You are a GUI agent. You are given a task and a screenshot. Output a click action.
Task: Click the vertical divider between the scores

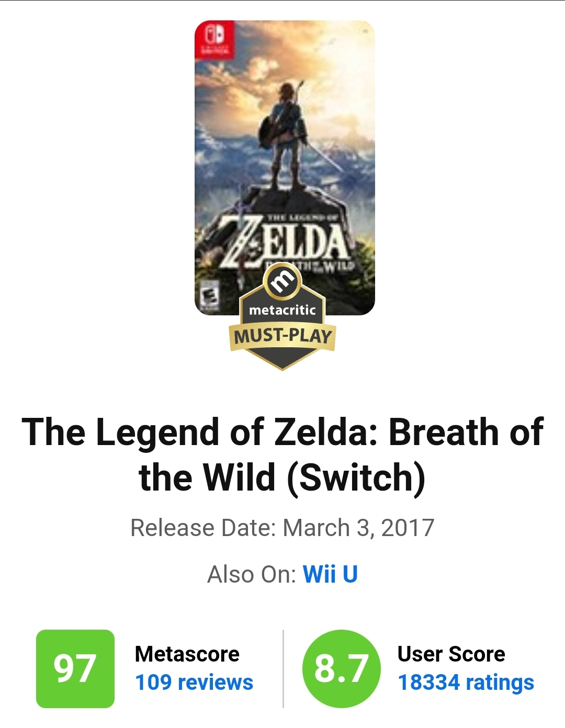click(283, 668)
